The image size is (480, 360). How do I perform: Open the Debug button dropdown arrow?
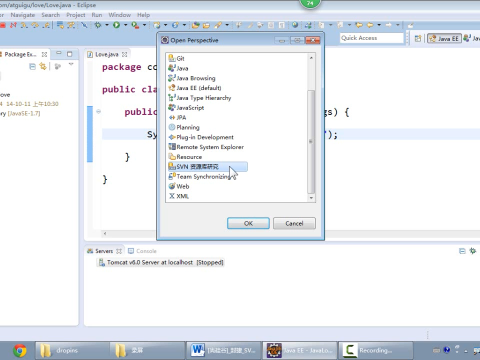pyautogui.click(x=107, y=25)
